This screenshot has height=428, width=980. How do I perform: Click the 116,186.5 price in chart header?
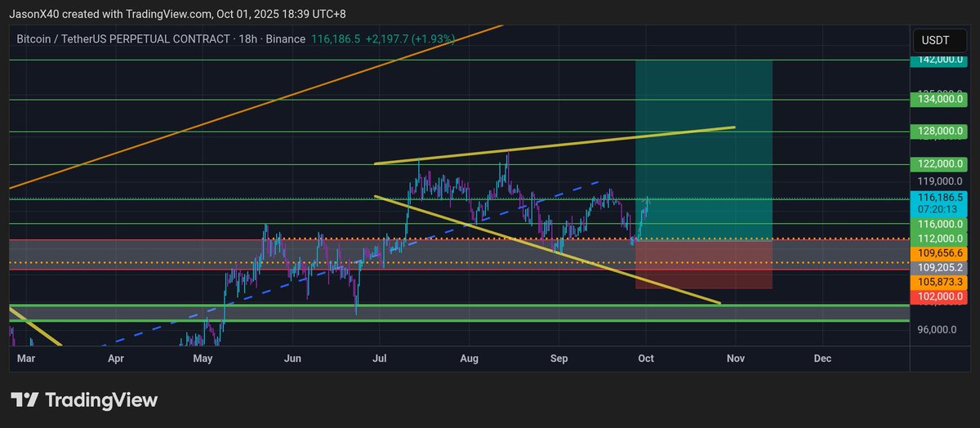336,39
